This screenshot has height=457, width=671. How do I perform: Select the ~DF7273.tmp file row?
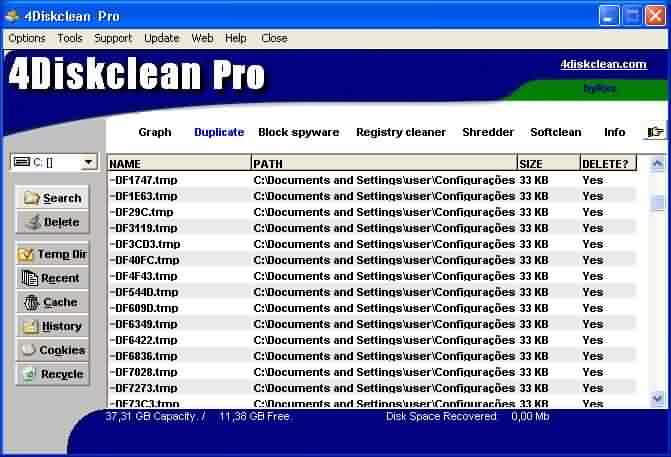pos(371,388)
